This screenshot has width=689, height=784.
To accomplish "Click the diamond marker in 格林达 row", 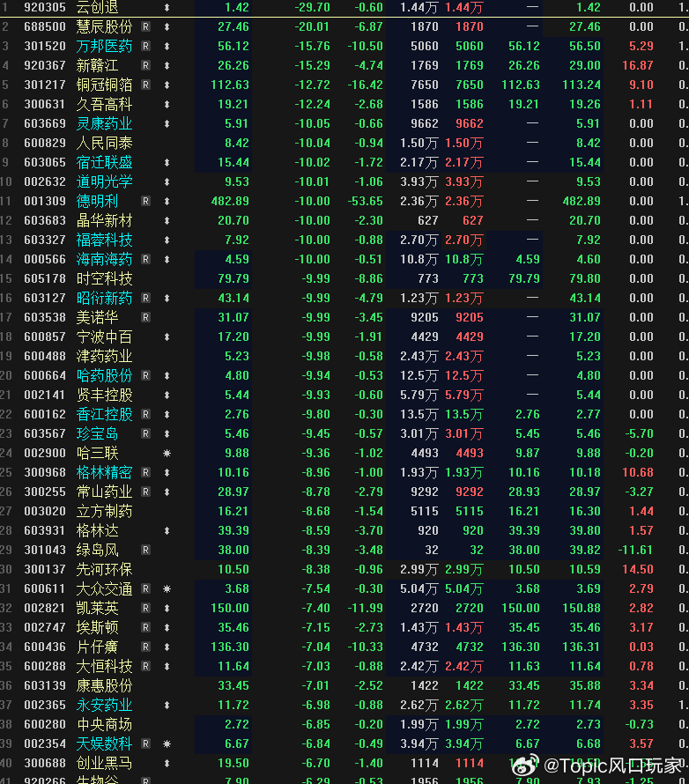I will click(x=167, y=531).
